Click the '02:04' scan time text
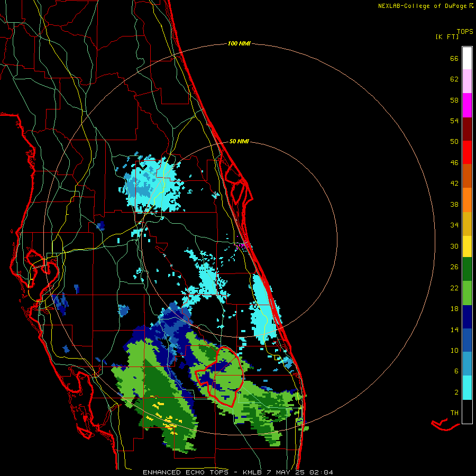476x476 pixels. pyautogui.click(x=321, y=472)
